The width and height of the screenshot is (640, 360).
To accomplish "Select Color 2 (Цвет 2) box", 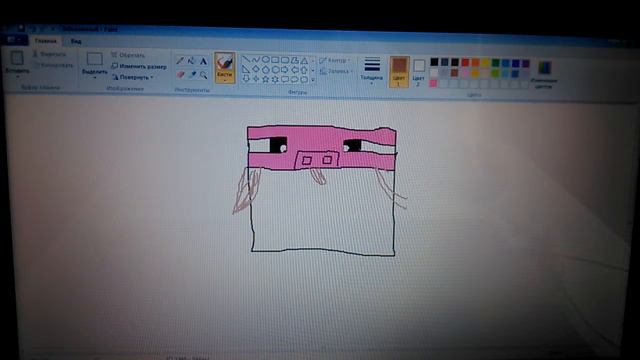I will point(418,73).
